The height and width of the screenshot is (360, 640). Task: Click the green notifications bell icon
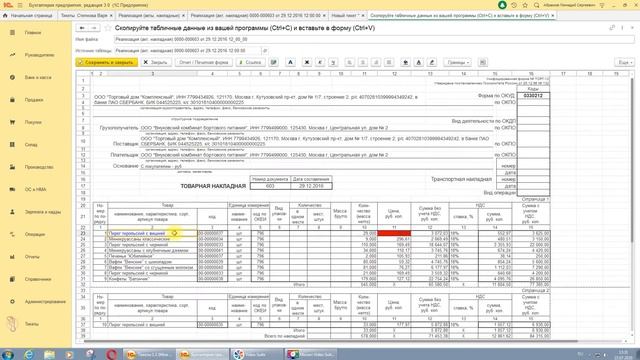[x=502, y=5]
